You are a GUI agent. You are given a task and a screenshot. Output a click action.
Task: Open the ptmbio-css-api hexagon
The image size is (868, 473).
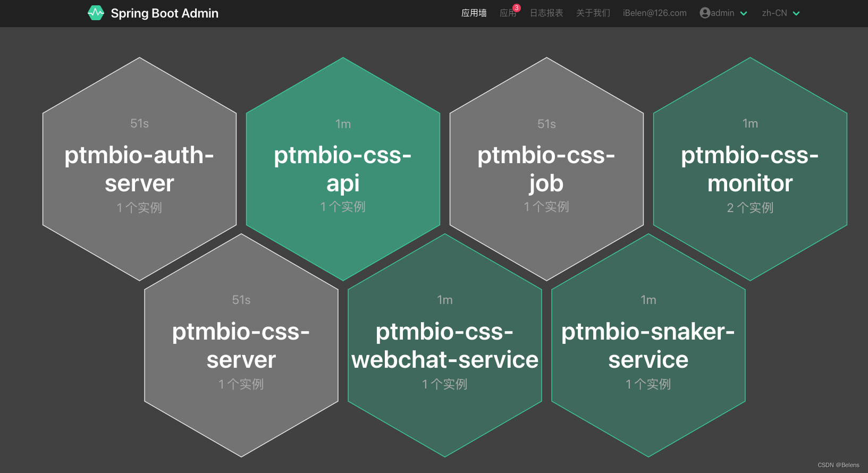click(343, 169)
